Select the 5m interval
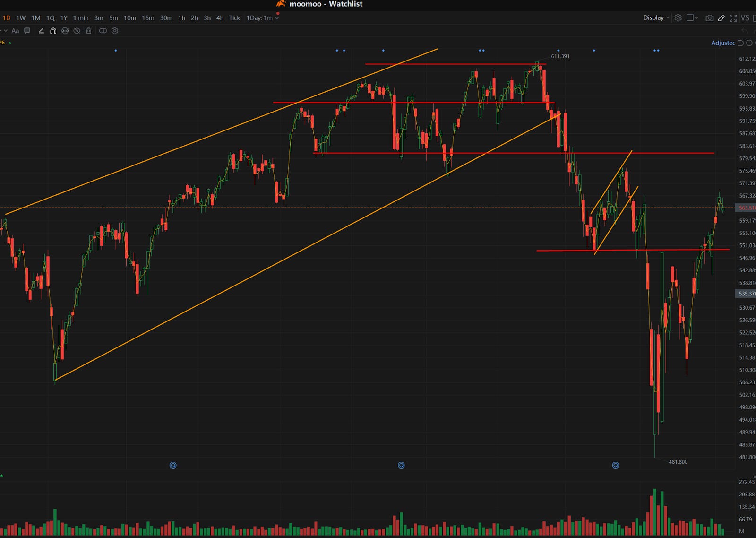This screenshot has width=756, height=538. pyautogui.click(x=113, y=18)
